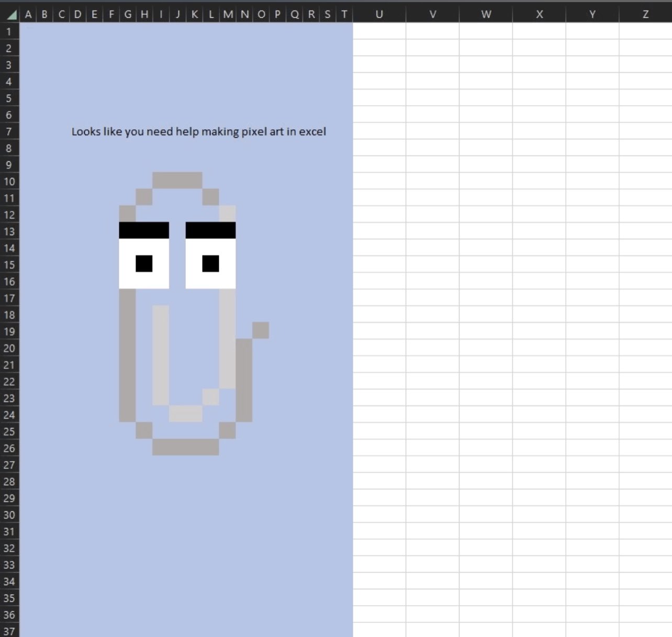
Task: Select column W header
Action: click(x=486, y=14)
